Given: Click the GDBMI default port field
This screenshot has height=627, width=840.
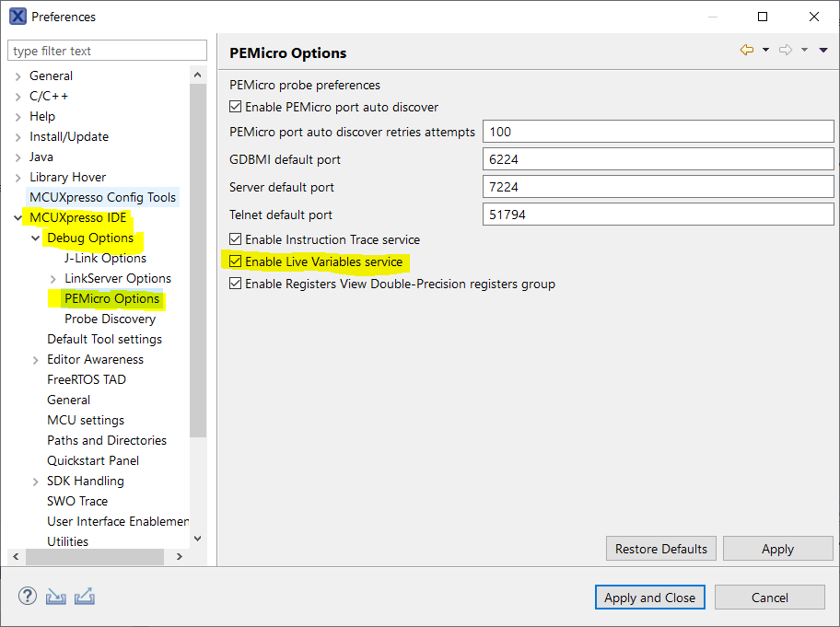Looking at the screenshot, I should [658, 159].
